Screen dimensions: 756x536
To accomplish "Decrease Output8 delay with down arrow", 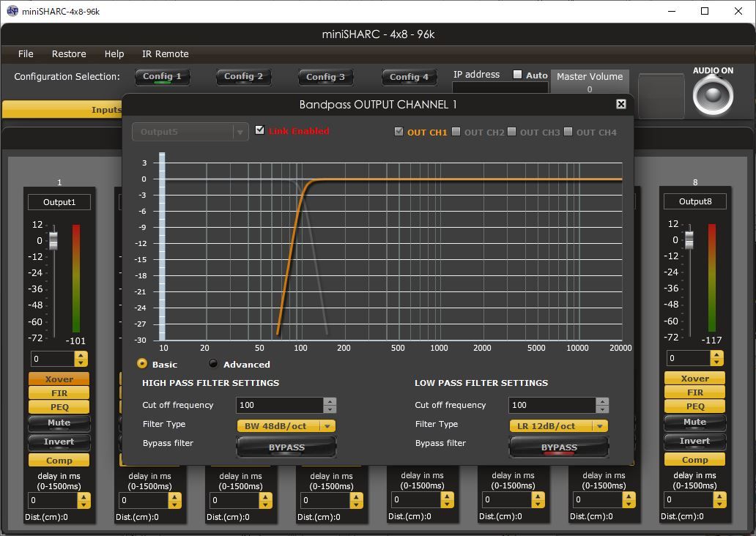I will click(720, 504).
